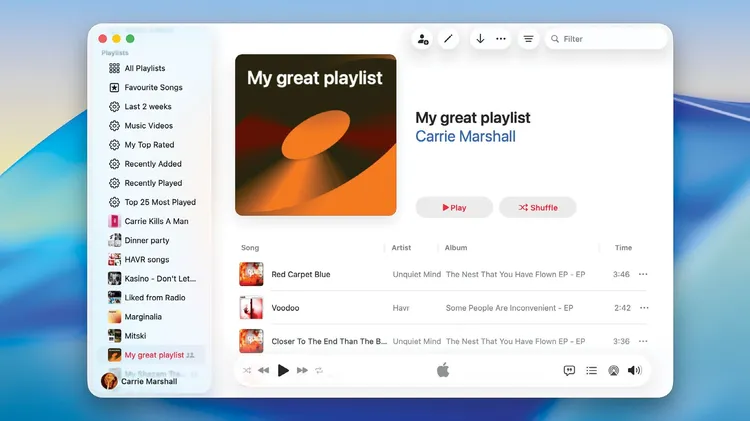Open more options for Red Carpet Blue
The height and width of the screenshot is (421, 750).
(643, 274)
